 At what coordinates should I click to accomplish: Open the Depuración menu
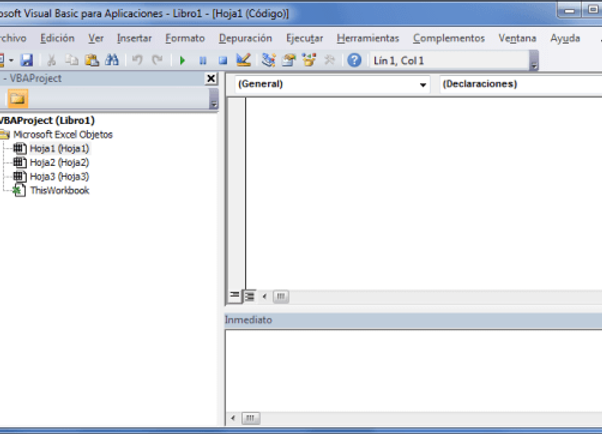[x=245, y=38]
